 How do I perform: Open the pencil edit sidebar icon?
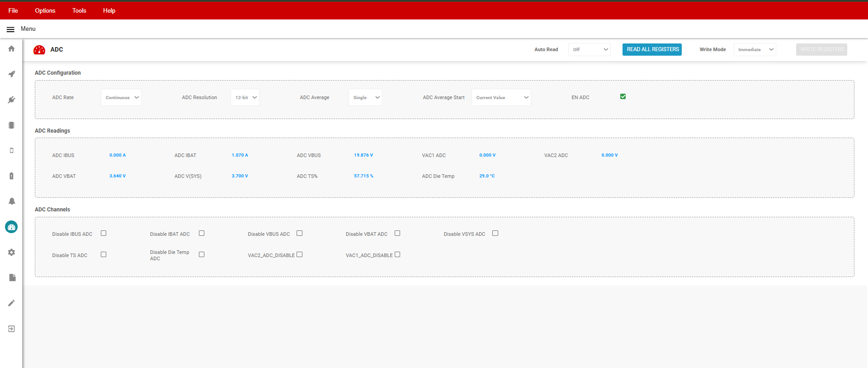(12, 303)
